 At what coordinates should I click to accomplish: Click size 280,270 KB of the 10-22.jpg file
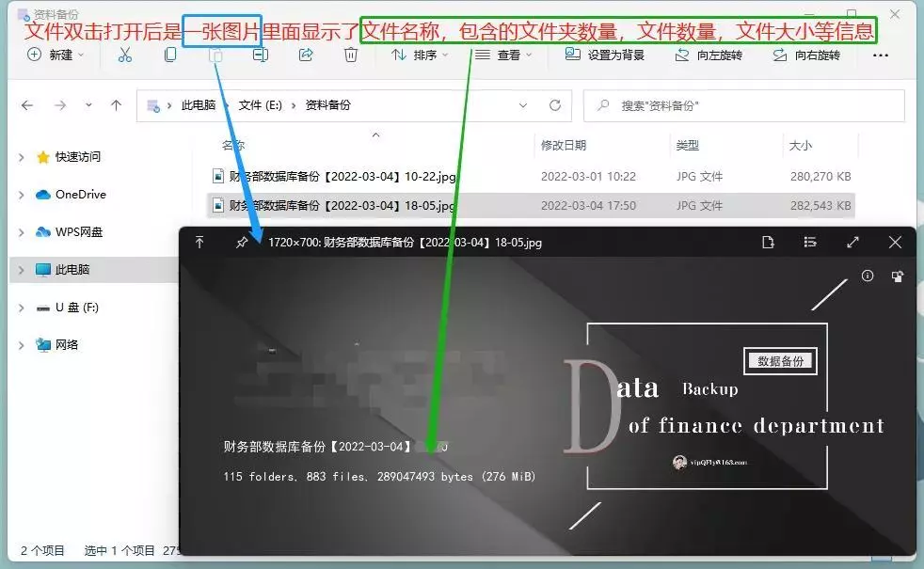(820, 176)
